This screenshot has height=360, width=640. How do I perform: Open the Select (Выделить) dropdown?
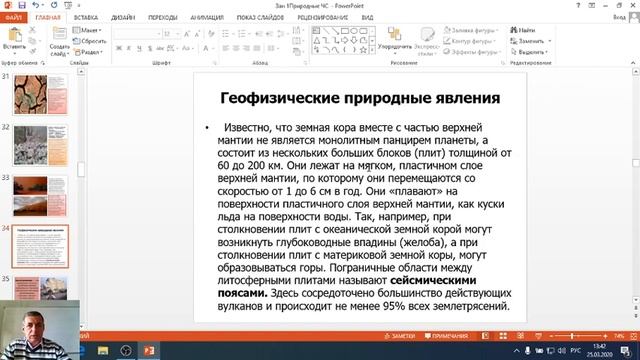point(529,52)
